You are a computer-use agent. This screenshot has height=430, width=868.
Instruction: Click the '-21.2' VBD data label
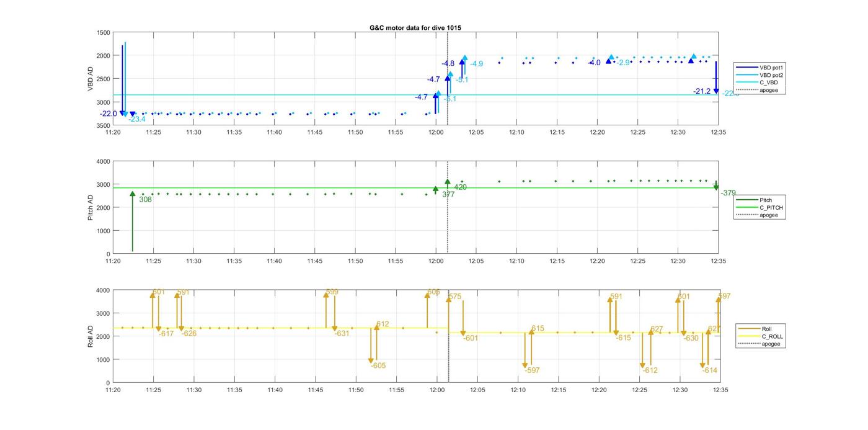[702, 91]
